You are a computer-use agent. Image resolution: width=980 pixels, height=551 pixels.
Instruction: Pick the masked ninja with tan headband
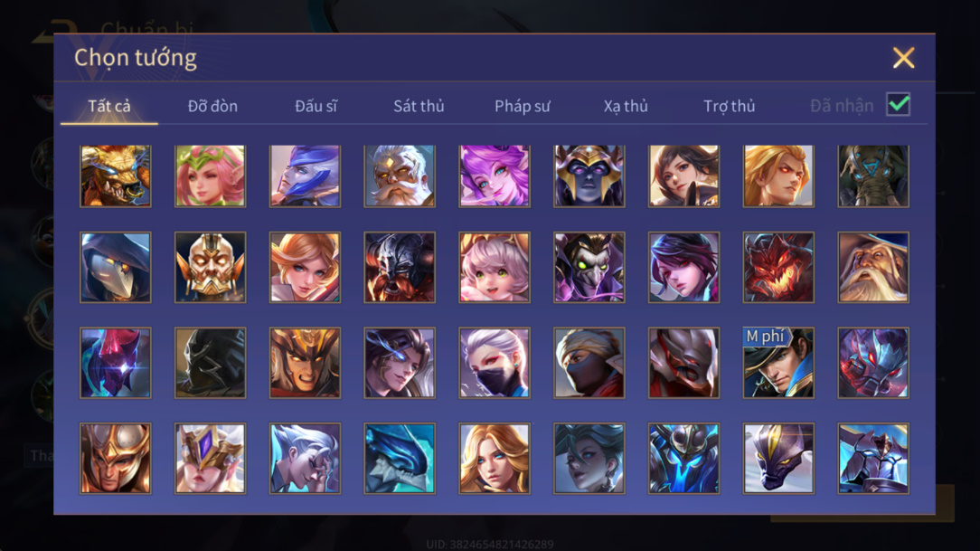pyautogui.click(x=589, y=363)
